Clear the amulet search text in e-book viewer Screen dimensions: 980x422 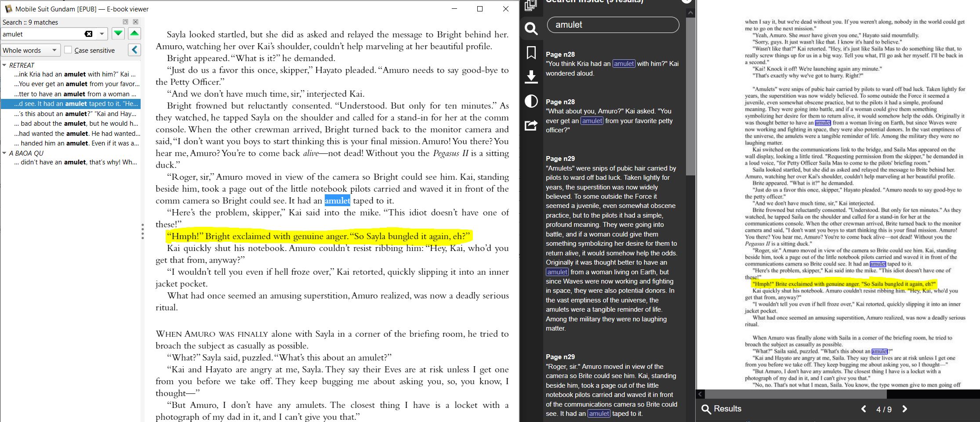coord(88,34)
